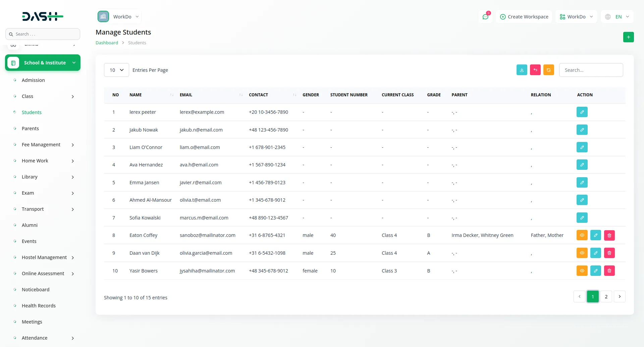
Task: Edit the Yasir Bowers student row
Action: pyautogui.click(x=596, y=271)
